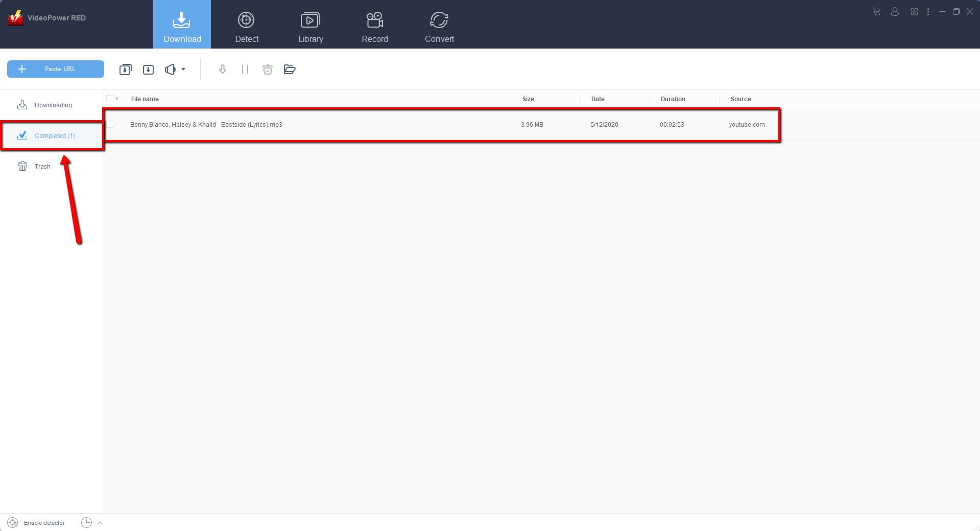
Task: Open the shopping cart icon
Action: point(876,12)
